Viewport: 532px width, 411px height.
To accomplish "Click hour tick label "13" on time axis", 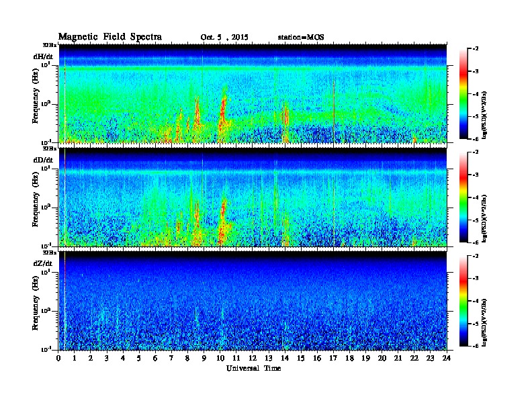I will pyautogui.click(x=269, y=359).
